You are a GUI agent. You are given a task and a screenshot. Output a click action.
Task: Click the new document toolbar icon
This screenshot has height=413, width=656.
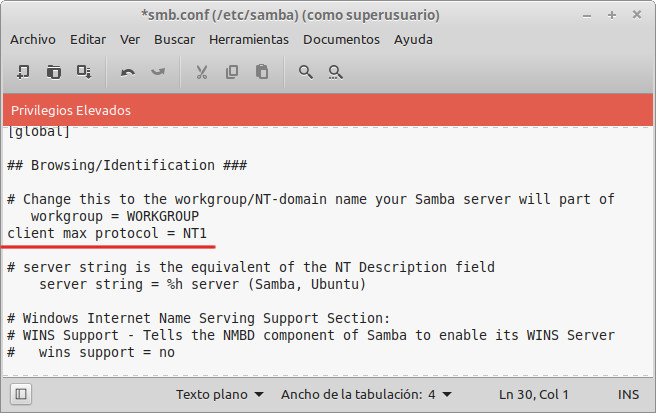click(23, 72)
